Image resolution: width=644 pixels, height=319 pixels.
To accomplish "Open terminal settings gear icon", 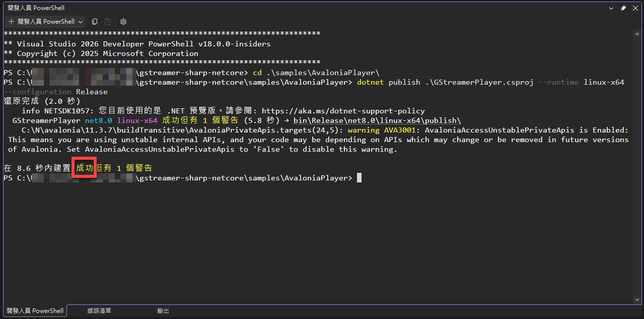I will [x=123, y=22].
